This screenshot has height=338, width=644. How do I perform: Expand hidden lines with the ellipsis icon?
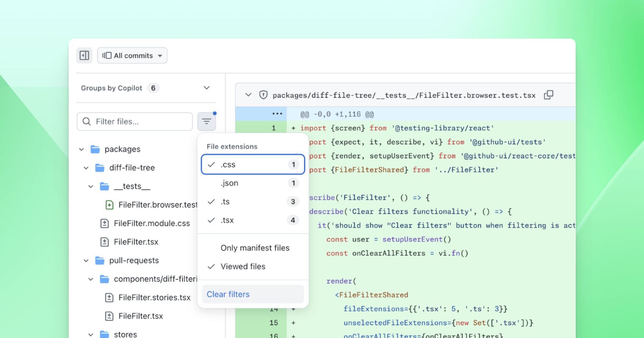coord(277,114)
